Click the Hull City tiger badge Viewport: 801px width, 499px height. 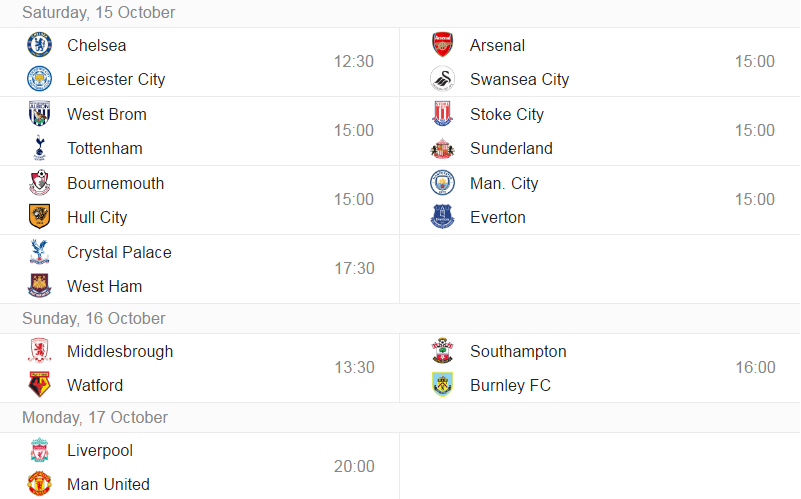tap(39, 217)
